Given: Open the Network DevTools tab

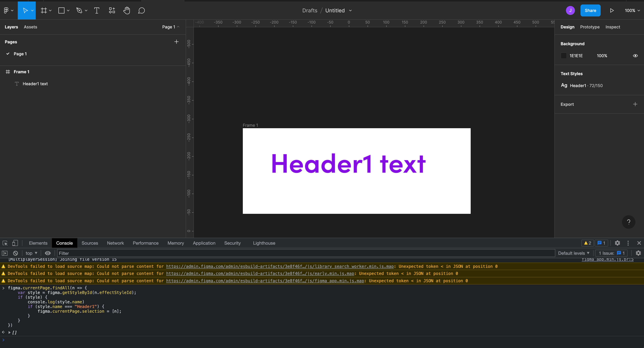Looking at the screenshot, I should (x=115, y=243).
